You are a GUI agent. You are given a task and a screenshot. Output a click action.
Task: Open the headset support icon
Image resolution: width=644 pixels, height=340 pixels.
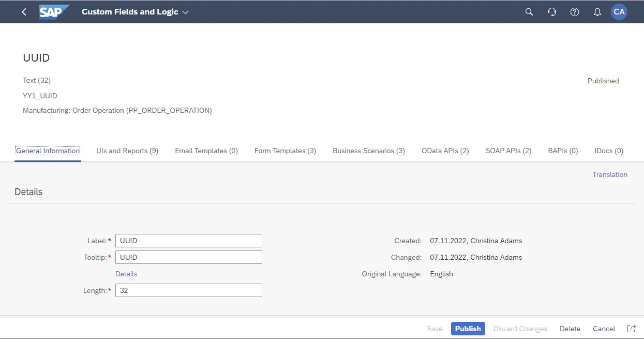tap(551, 12)
